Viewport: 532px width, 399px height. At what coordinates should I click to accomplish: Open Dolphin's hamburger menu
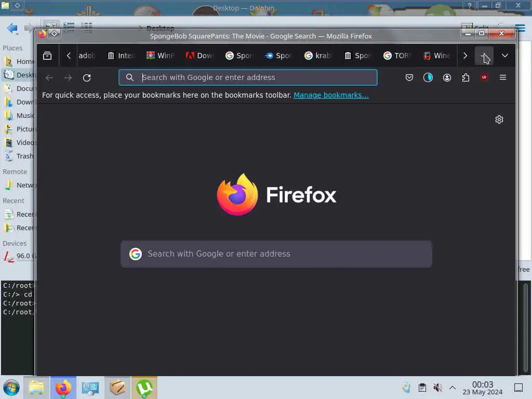tap(521, 28)
